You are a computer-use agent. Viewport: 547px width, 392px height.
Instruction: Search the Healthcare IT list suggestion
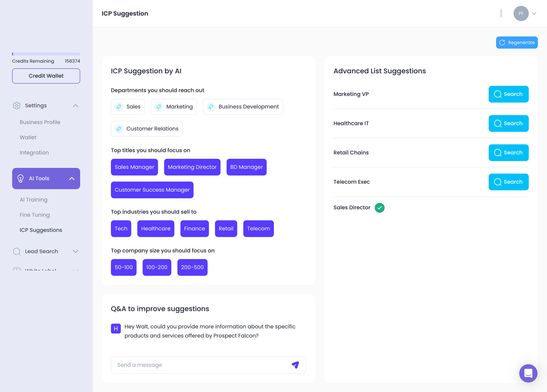coord(508,123)
